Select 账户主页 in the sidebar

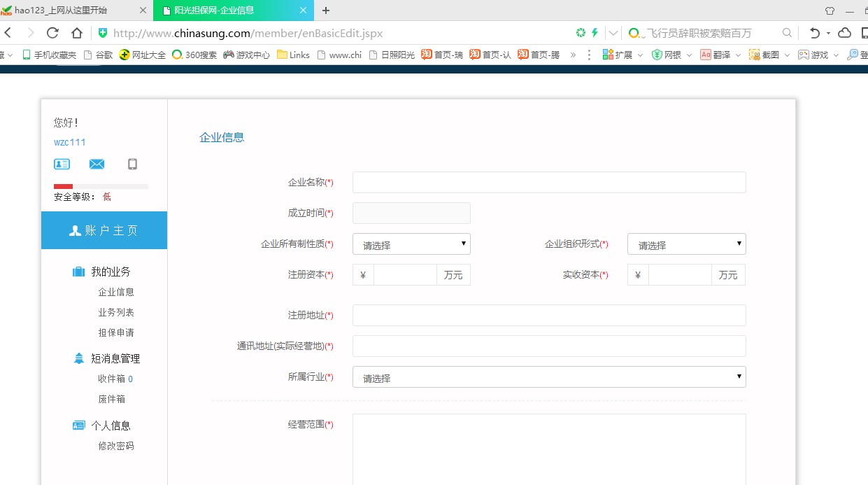point(104,230)
